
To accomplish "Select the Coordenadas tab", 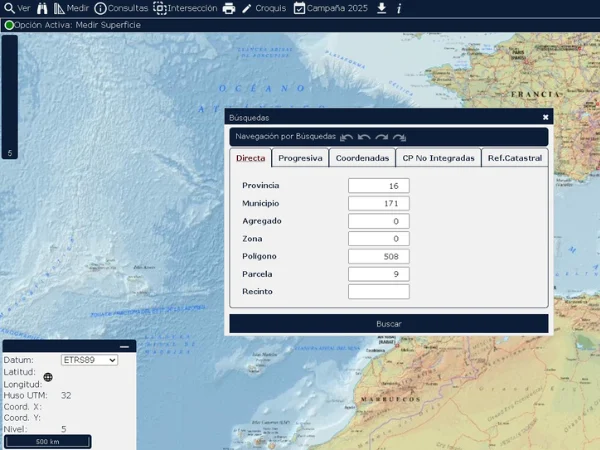I will [x=362, y=158].
